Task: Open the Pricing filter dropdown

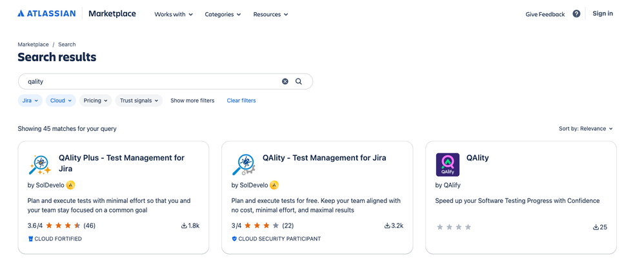Action: (x=96, y=101)
